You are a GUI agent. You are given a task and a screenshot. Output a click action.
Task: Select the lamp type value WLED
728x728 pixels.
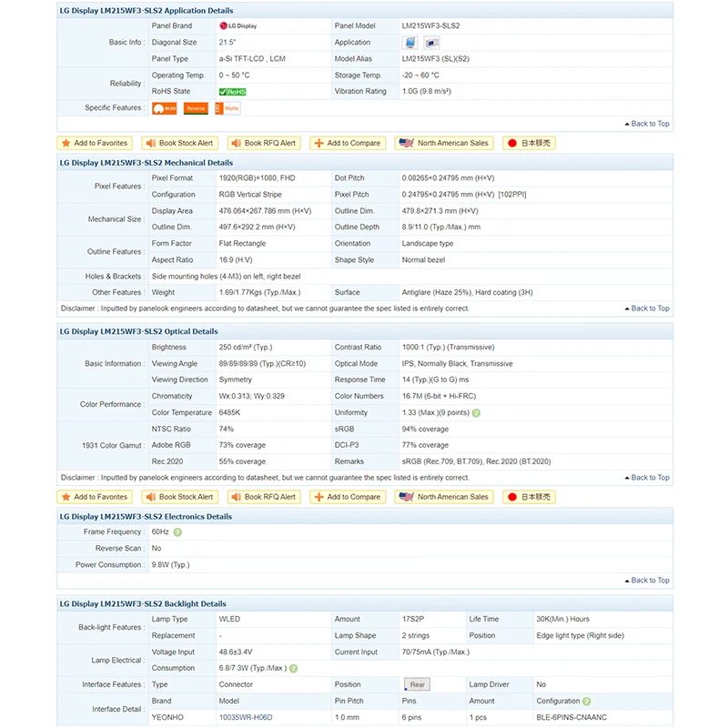[x=230, y=619]
